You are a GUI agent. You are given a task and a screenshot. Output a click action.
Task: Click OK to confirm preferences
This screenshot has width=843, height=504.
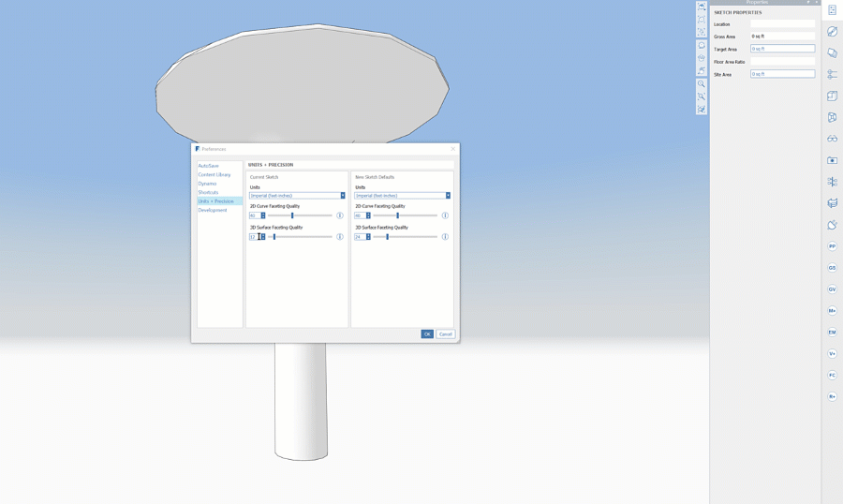[427, 334]
